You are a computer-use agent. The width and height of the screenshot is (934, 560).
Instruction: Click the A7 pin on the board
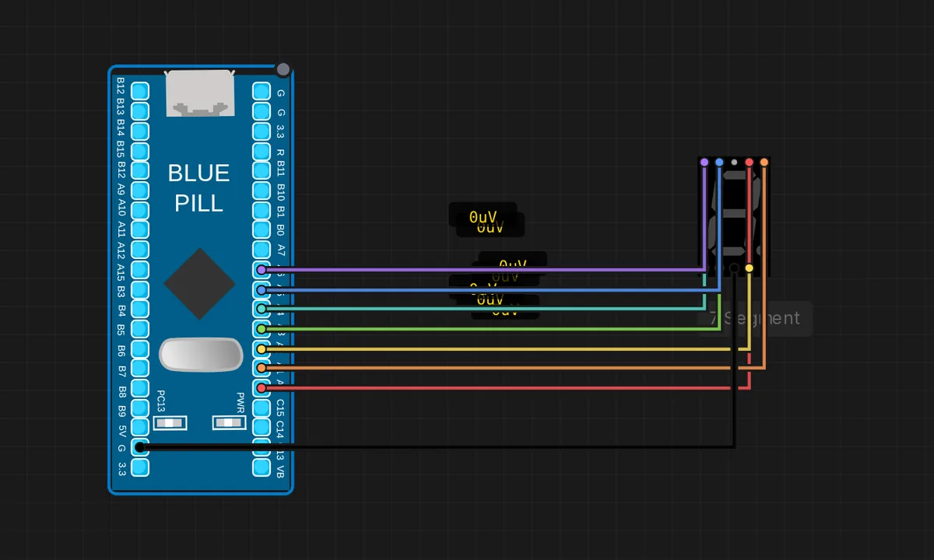(x=262, y=250)
